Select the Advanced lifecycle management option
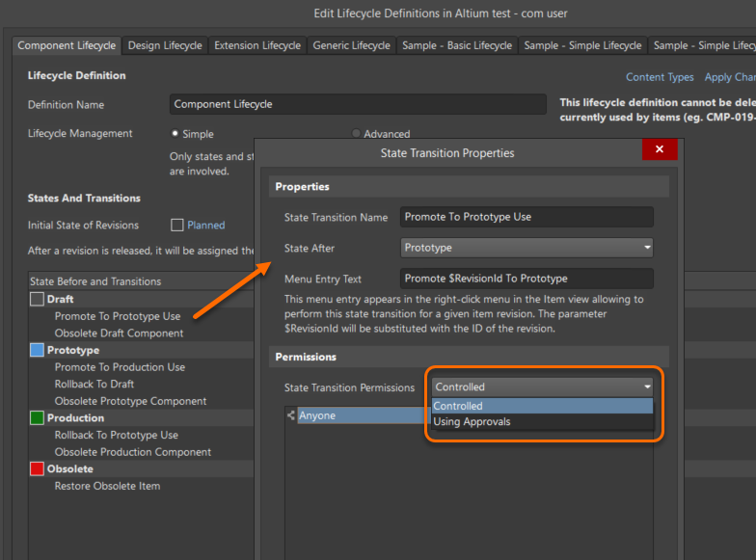Image resolution: width=756 pixels, height=560 pixels. tap(357, 134)
